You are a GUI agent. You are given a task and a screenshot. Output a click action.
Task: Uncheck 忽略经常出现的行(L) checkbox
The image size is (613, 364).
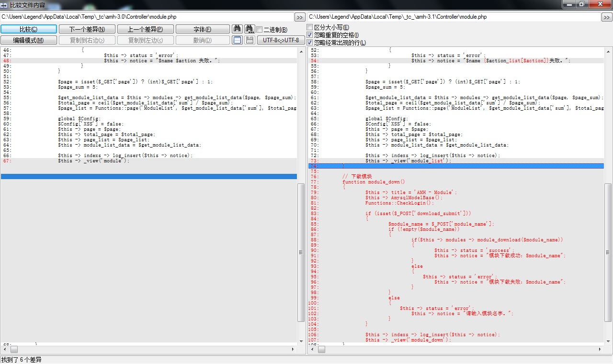[310, 43]
